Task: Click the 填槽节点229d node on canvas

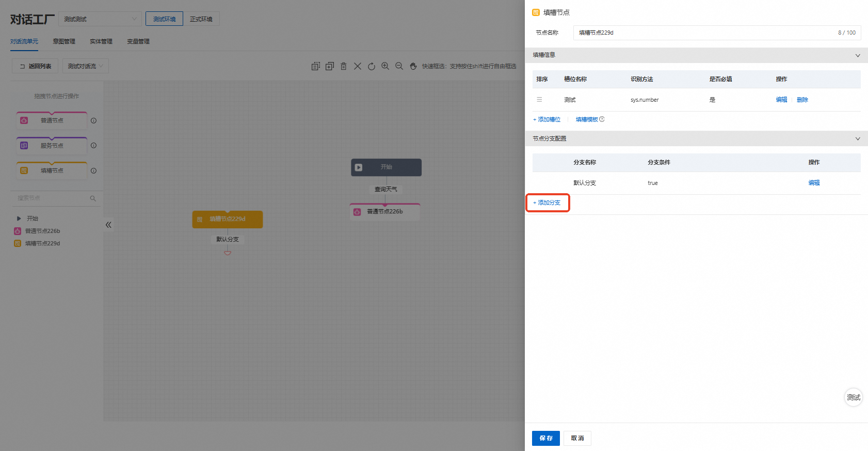Action: coord(228,219)
